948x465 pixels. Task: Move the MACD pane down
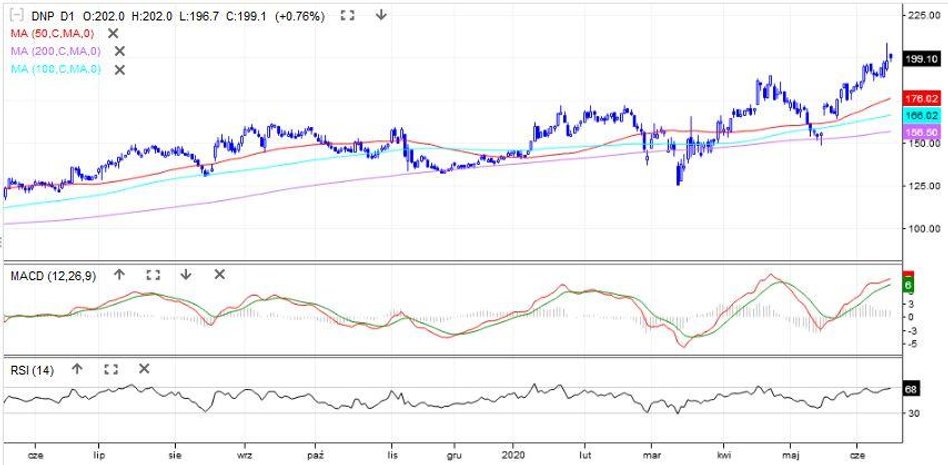[186, 274]
